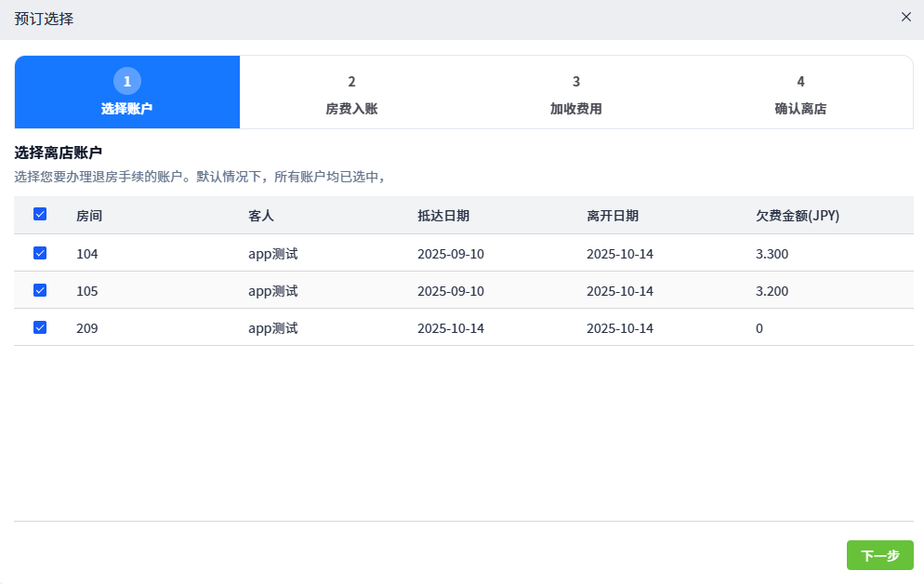Screen dimensions: 924x584
Task: Click the 3.300 owed amount for room 104
Action: (772, 254)
